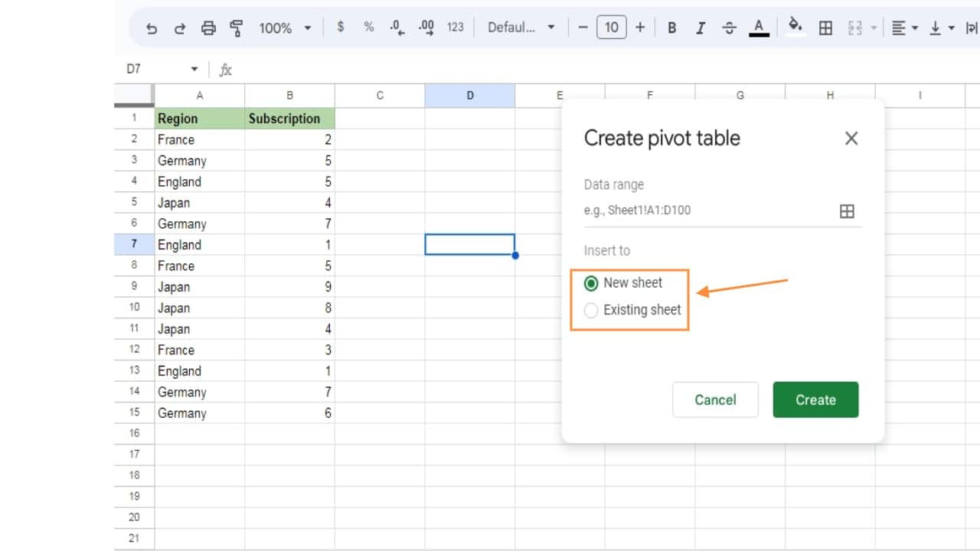
Task: Increase decimal places icon
Action: point(426,28)
